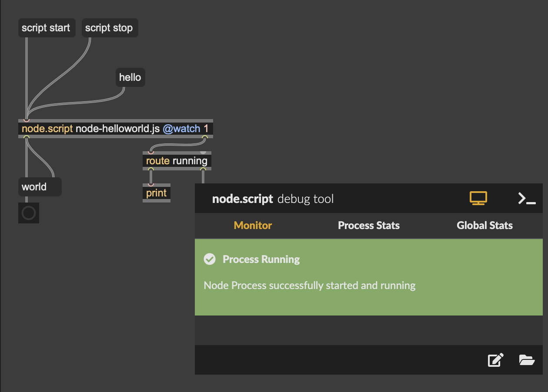Click the left inlet of node.script object
The width and height of the screenshot is (548, 392).
pos(27,120)
